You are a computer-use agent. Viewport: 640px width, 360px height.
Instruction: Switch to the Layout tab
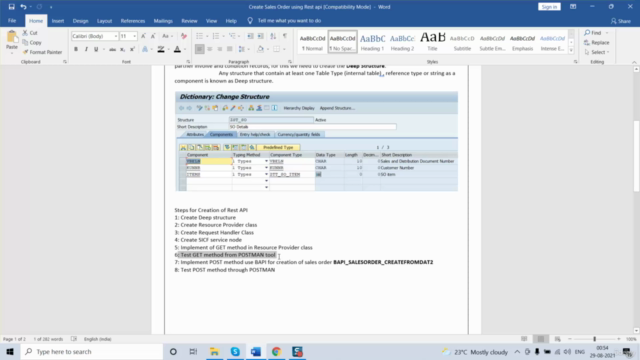click(x=104, y=21)
